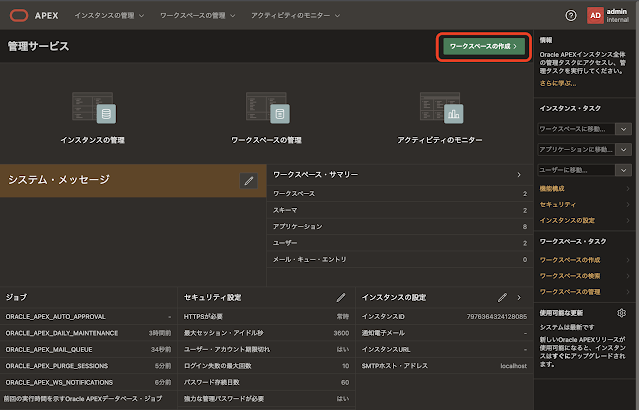
Task: Open インスタンスの設定 chevron arrow
Action: pos(519,298)
